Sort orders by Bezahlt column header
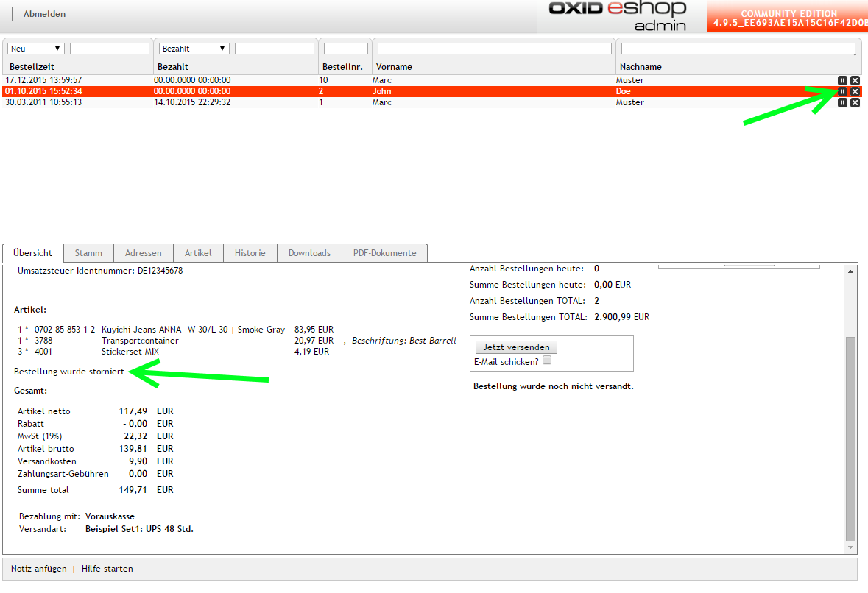 point(173,67)
